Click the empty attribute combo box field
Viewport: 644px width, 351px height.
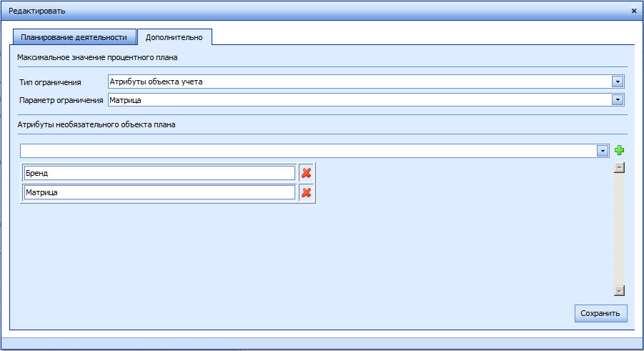click(x=307, y=151)
